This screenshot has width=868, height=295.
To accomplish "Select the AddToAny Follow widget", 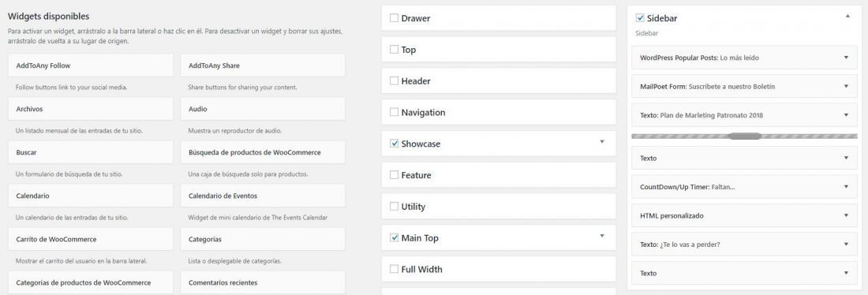I will [91, 65].
